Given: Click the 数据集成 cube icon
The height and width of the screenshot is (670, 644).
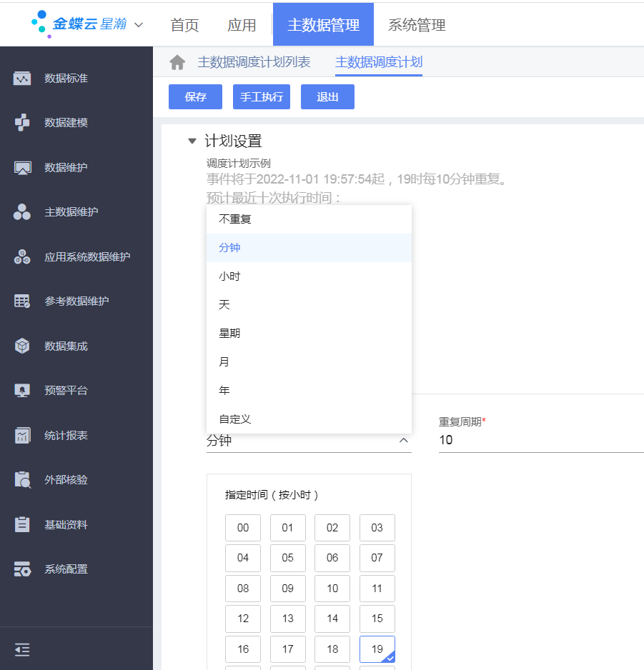Looking at the screenshot, I should [x=22, y=346].
